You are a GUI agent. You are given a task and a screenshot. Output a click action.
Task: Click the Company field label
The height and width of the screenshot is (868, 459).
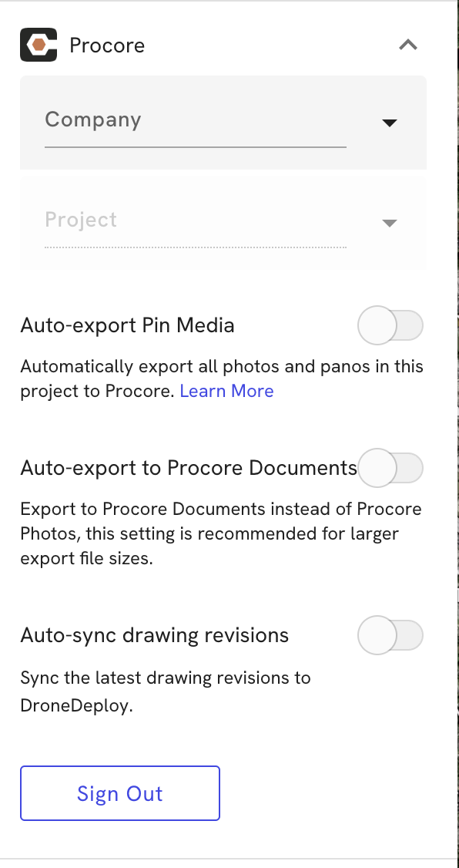(x=93, y=119)
